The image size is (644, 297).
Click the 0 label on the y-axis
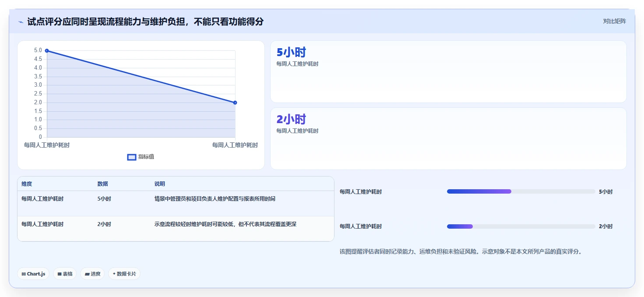[40, 137]
